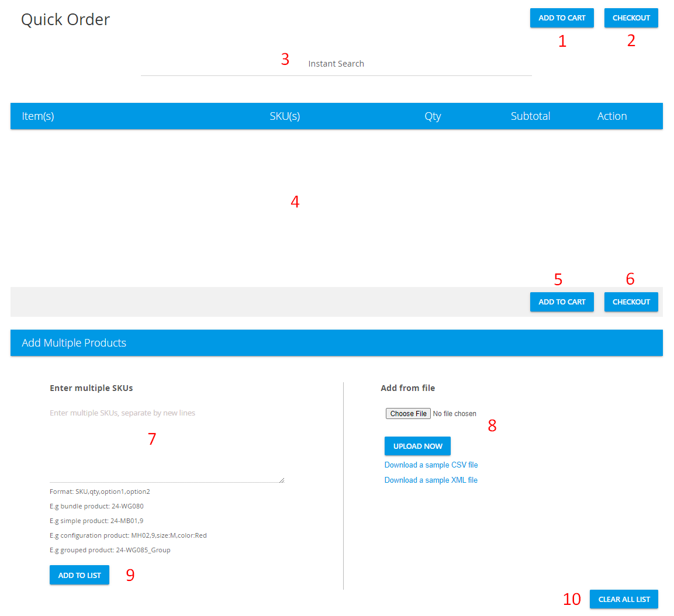Click the Add Multiple Products section header
The image size is (674, 616).
[x=74, y=343]
